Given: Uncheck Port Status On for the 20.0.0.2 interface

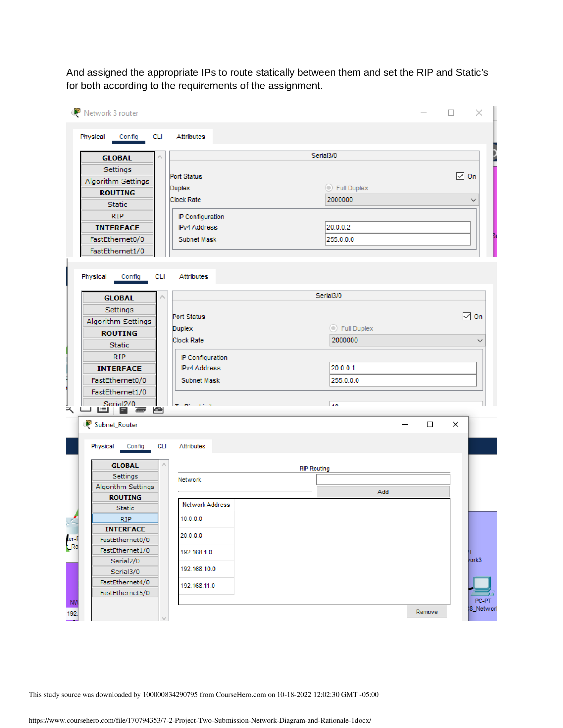Looking at the screenshot, I should coord(460,176).
